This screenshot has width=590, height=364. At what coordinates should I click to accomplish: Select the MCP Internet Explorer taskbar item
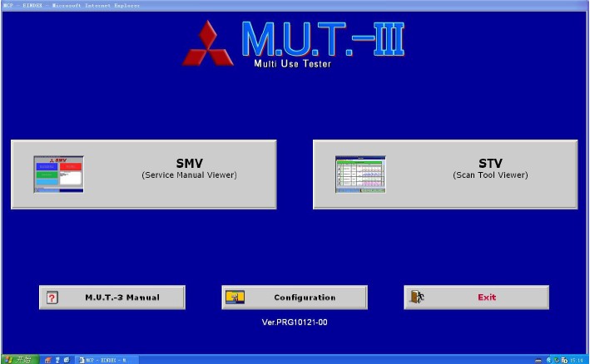point(107,360)
